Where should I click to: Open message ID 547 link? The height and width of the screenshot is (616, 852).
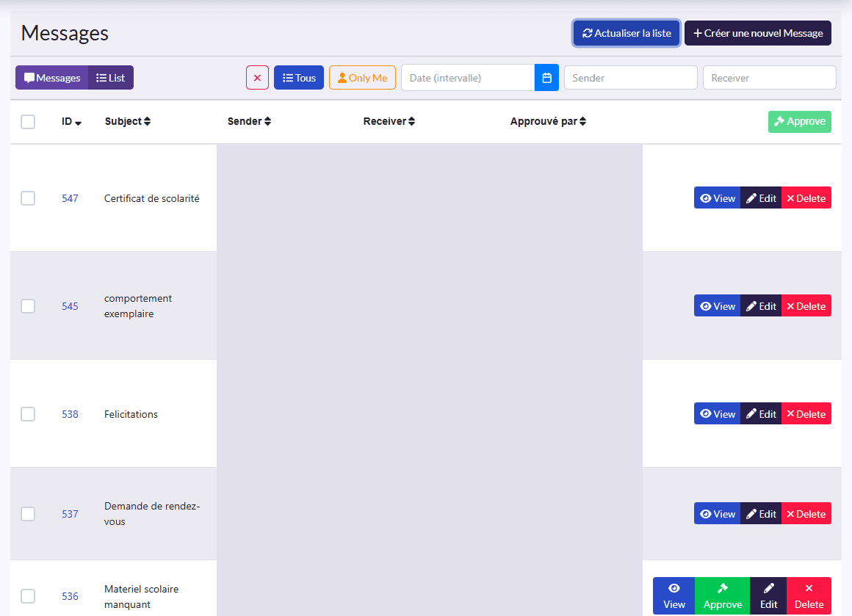tap(70, 198)
